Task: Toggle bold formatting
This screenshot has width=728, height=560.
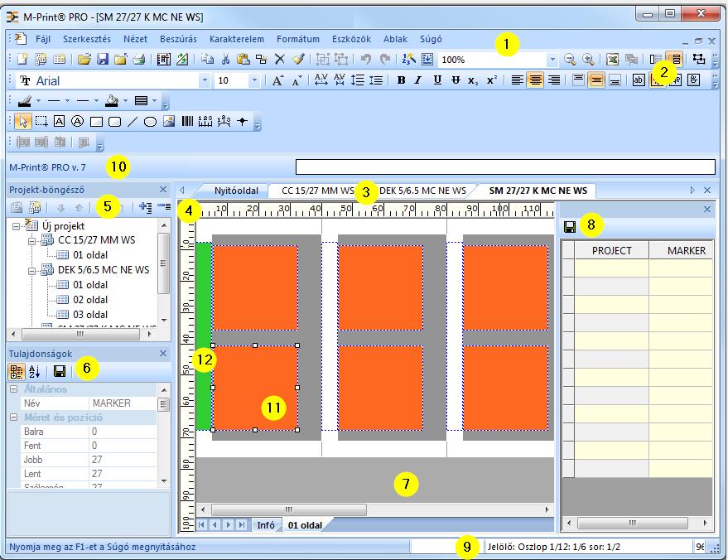Action: pyautogui.click(x=401, y=80)
